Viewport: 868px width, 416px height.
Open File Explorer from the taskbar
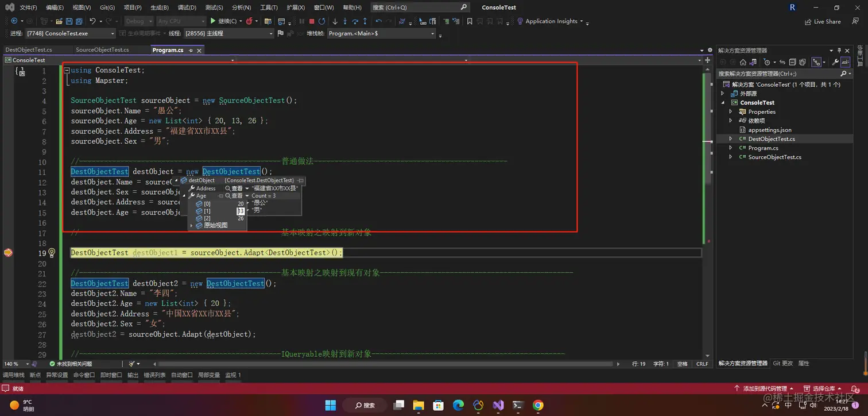(418, 405)
